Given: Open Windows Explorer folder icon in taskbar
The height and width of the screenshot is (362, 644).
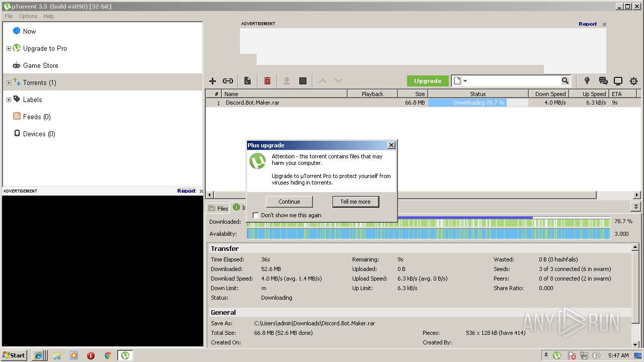Looking at the screenshot, I should (57, 355).
